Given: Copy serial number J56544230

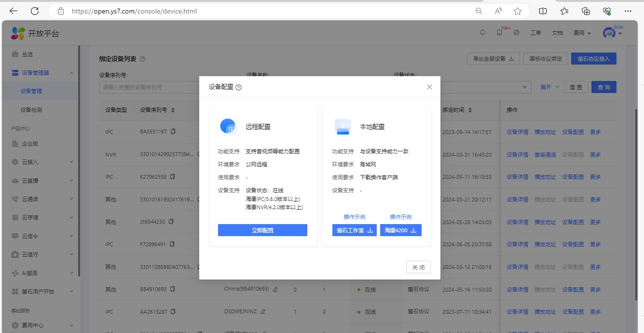Looking at the screenshot, I should (x=171, y=222).
